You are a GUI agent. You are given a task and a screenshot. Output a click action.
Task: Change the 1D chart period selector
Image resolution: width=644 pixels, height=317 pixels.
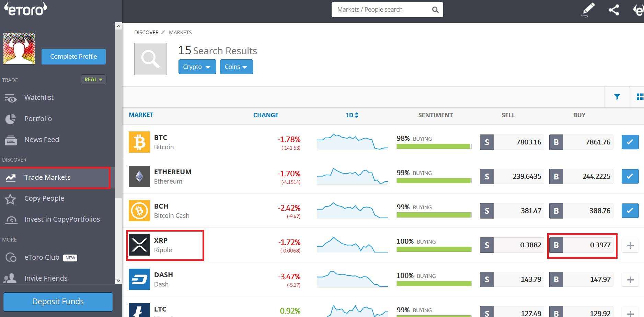coord(352,115)
